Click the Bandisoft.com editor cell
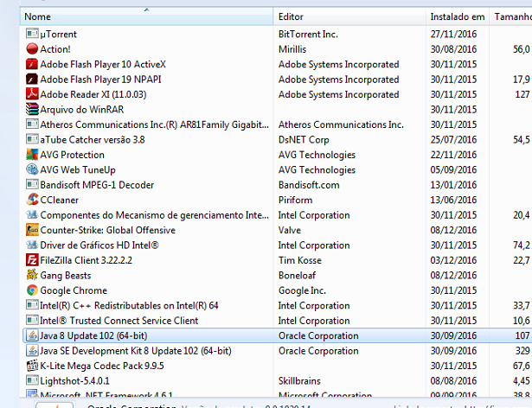The height and width of the screenshot is (408, 532). point(309,185)
